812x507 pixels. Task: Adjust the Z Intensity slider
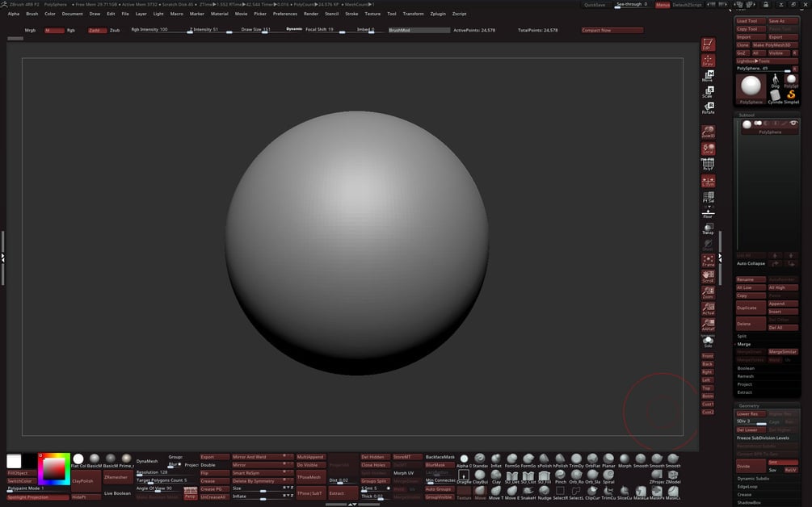click(210, 30)
